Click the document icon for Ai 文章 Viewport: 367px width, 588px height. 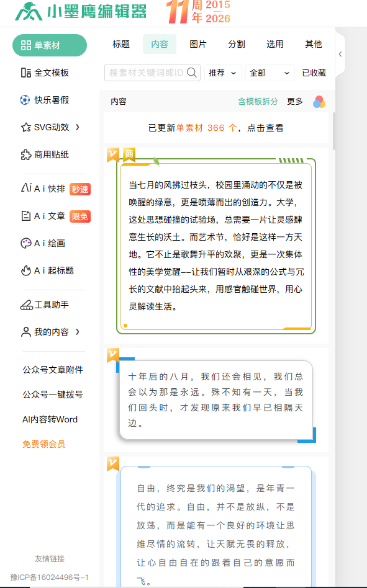[26, 216]
